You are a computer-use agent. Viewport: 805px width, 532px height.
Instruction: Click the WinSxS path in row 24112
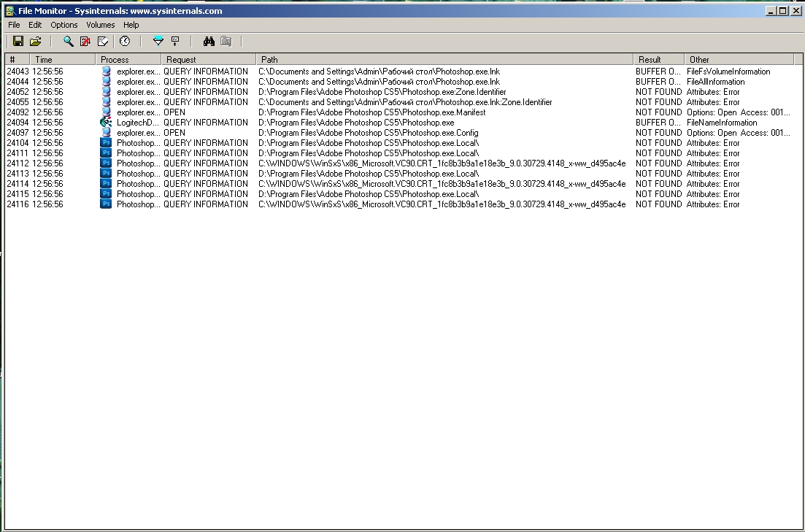(442, 163)
